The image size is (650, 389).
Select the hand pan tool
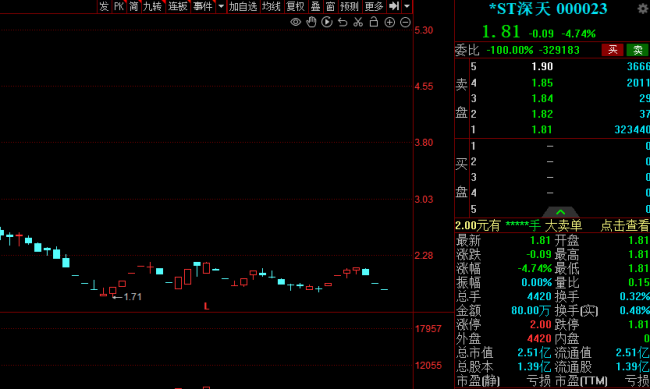tap(311, 22)
